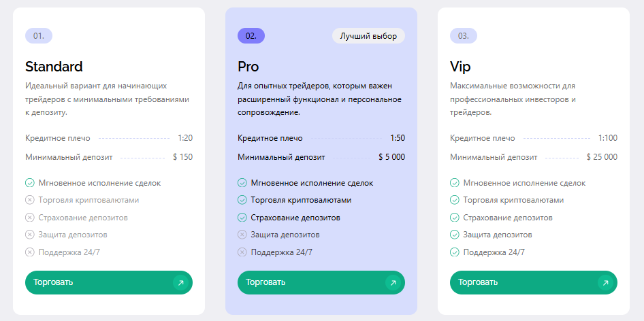The width and height of the screenshot is (644, 321).
Task: Click the Standard plan heading
Action: (x=54, y=67)
